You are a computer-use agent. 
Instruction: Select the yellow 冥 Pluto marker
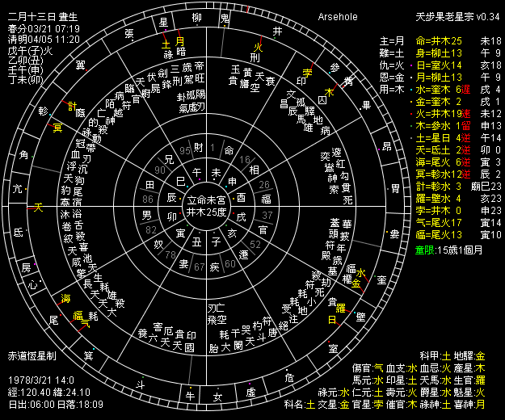57,128
